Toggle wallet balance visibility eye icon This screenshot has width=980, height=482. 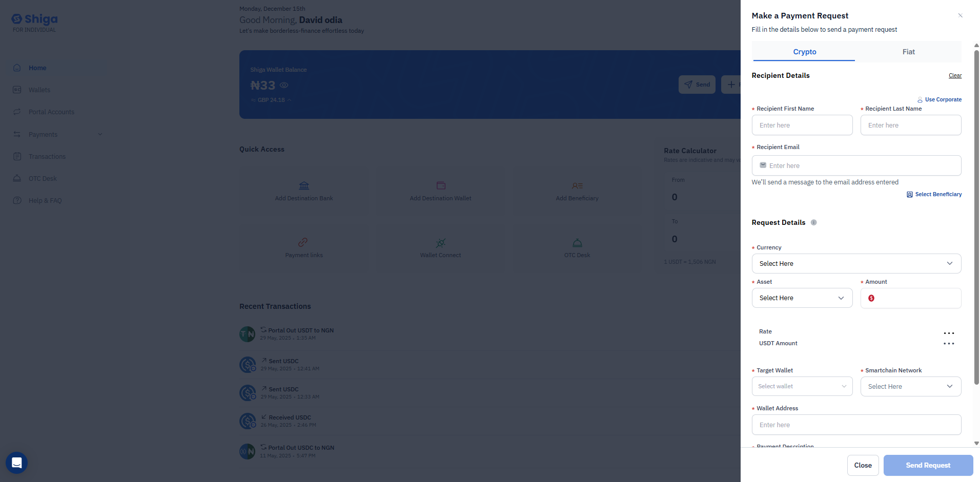click(x=284, y=85)
